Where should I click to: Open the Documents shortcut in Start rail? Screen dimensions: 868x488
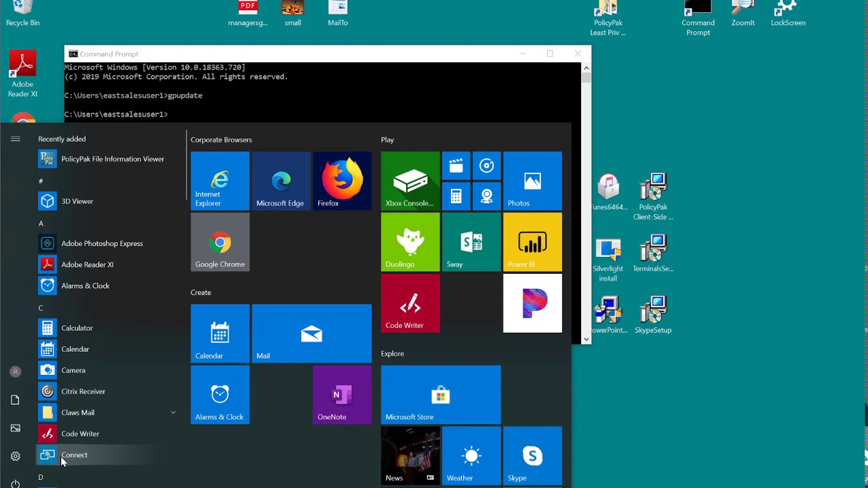16,400
